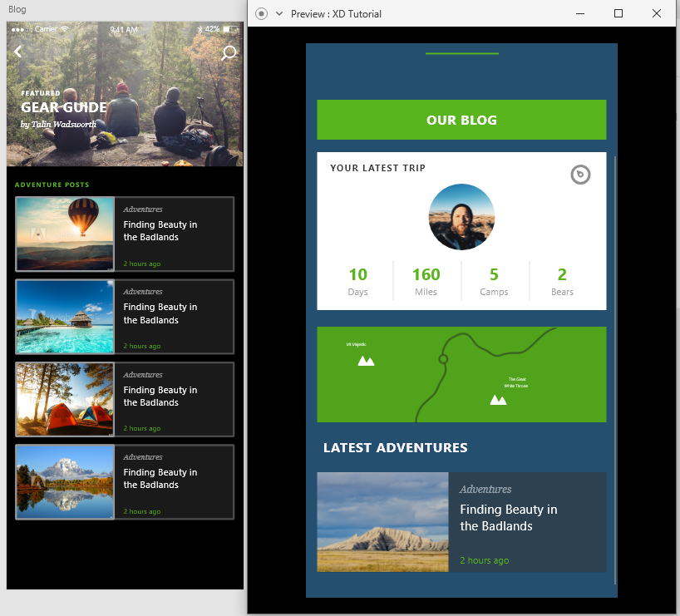
Task: Open the hot air balloon post thumbnail
Action: pyautogui.click(x=65, y=234)
